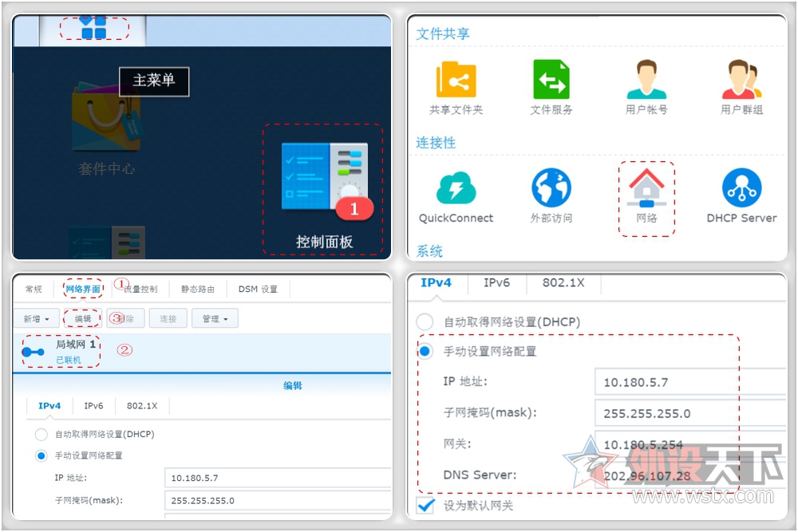Select 802.1X tab in enlarged panel
The width and height of the screenshot is (798, 532).
pyautogui.click(x=563, y=283)
